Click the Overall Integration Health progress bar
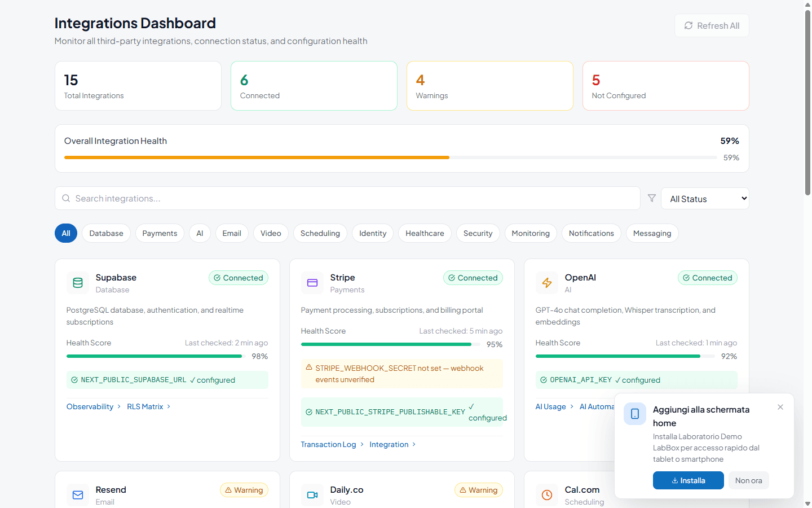The height and width of the screenshot is (508, 812). [391, 157]
